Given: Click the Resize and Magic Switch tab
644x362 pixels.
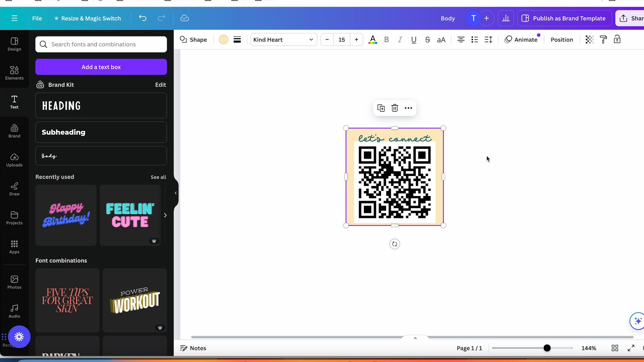Looking at the screenshot, I should point(87,18).
